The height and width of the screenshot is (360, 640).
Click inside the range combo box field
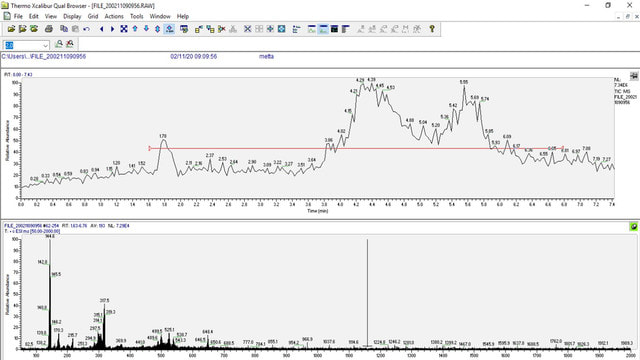click(23, 45)
